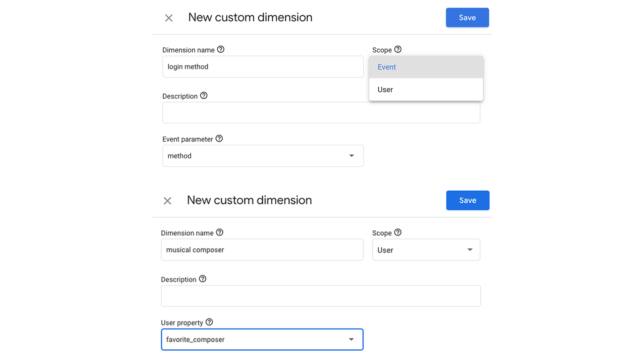This screenshot has height=362, width=644.
Task: Focus the empty Description field in bottom dialog
Action: pyautogui.click(x=320, y=296)
